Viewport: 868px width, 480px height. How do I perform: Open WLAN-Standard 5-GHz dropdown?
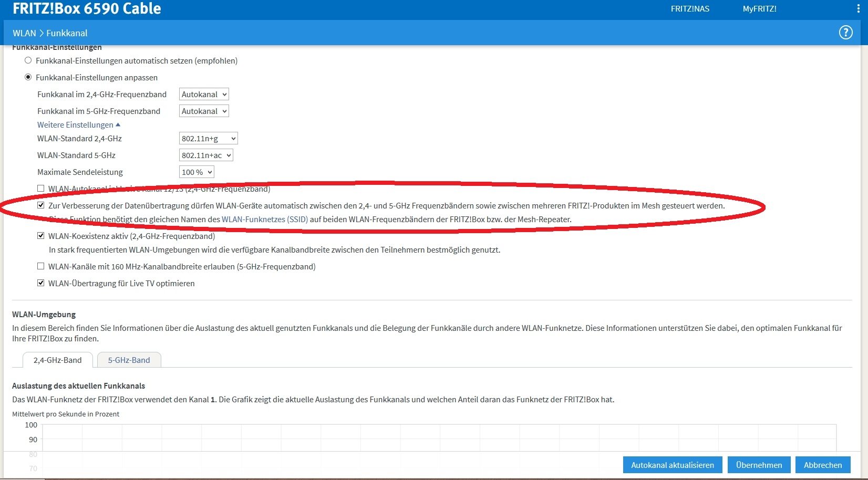tap(206, 155)
